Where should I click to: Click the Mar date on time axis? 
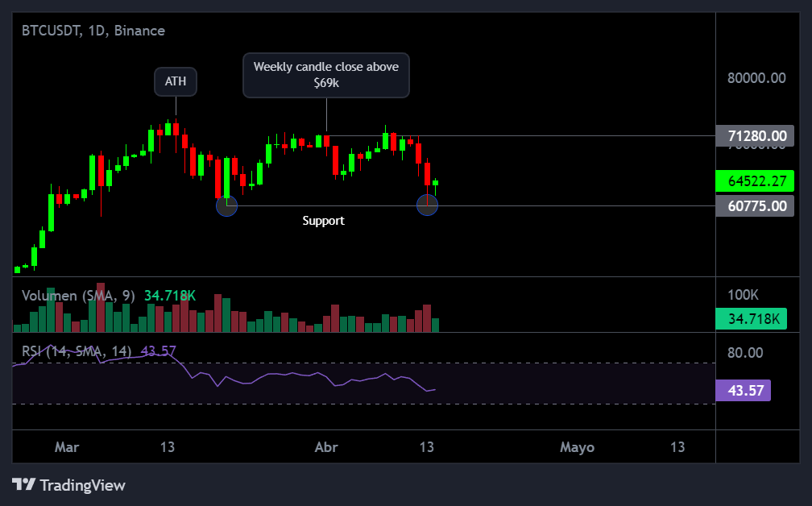(x=67, y=447)
